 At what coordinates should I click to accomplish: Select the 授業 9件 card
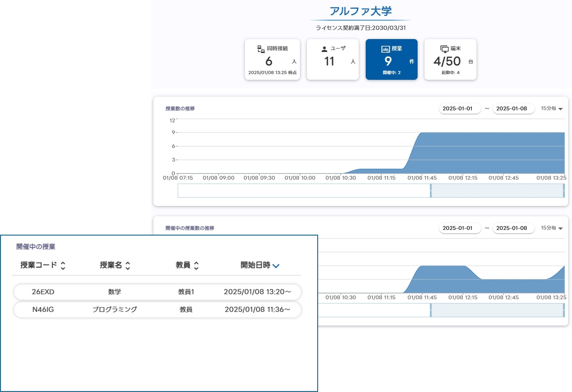(x=392, y=59)
